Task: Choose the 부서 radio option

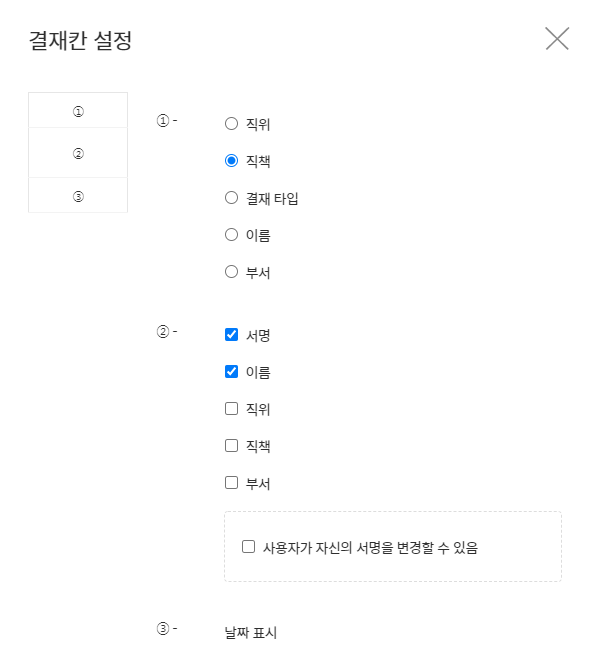Action: pyautogui.click(x=231, y=271)
